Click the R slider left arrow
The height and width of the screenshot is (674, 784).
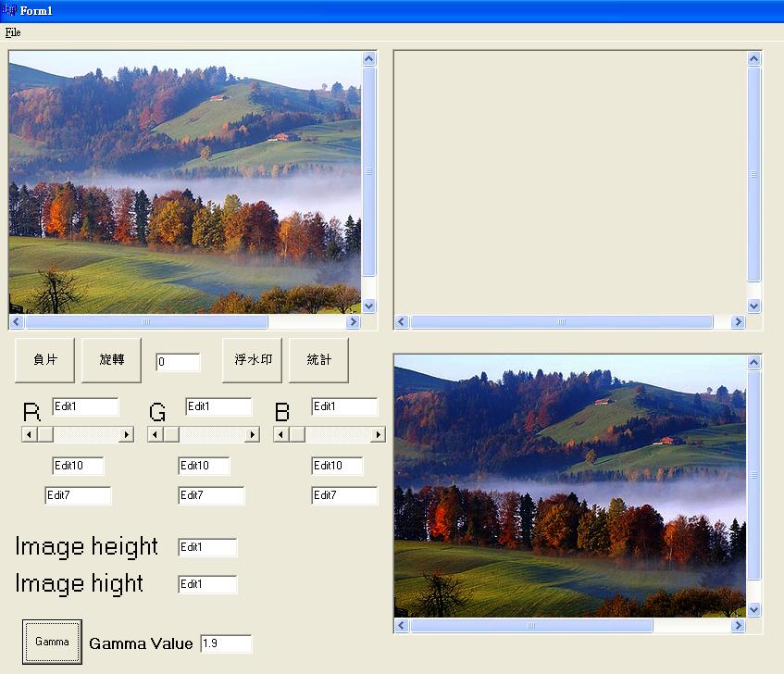(30, 434)
